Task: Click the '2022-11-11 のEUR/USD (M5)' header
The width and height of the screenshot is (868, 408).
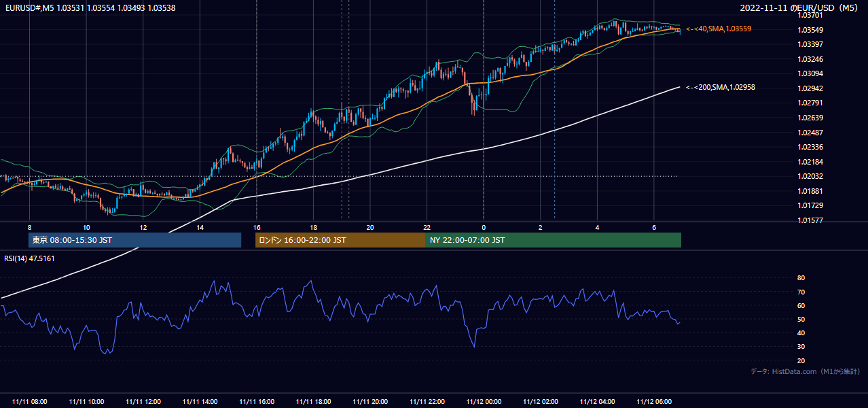Action: [799, 7]
